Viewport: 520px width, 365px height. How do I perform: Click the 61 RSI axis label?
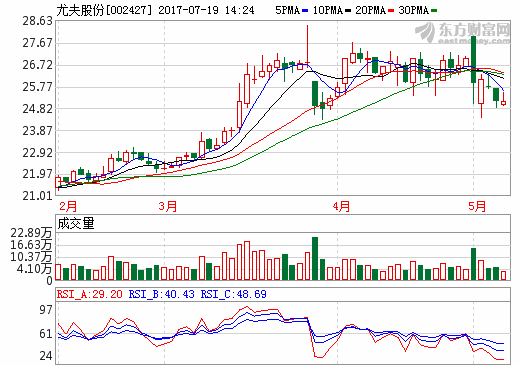tap(46, 334)
